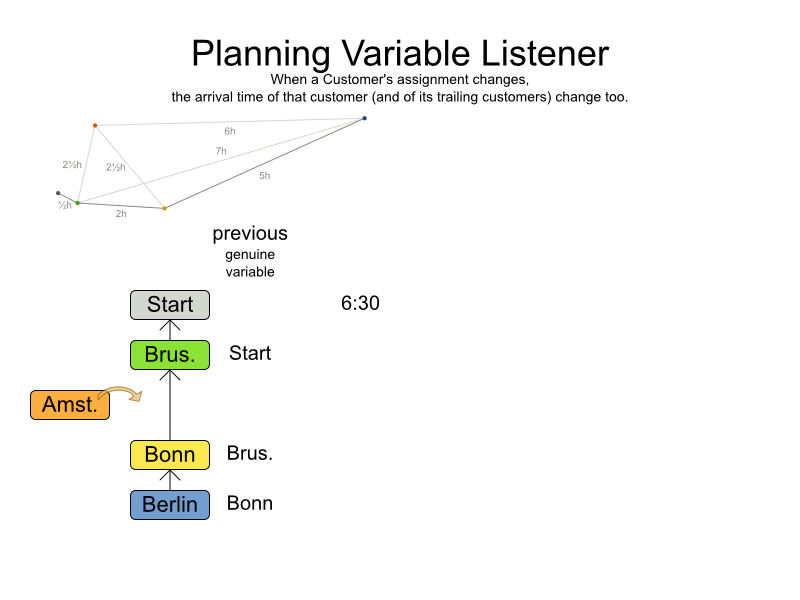Click the 5h edge label
Screen dimensions: 800x600
(265, 176)
